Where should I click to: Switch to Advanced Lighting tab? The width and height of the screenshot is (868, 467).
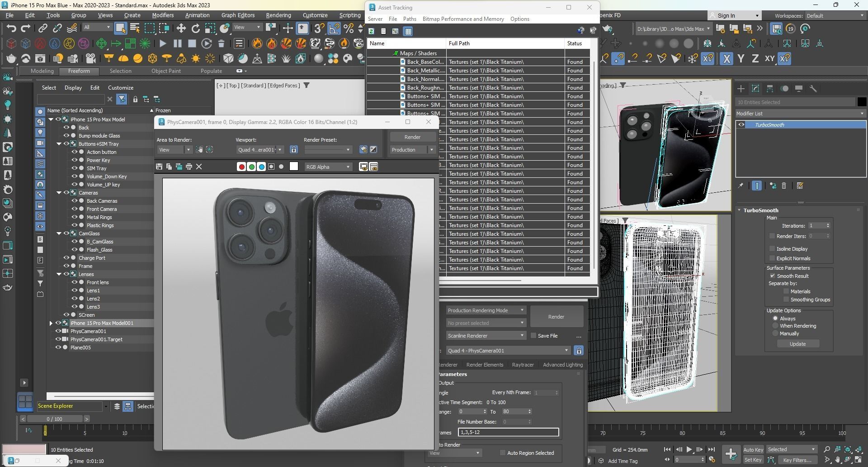click(562, 365)
